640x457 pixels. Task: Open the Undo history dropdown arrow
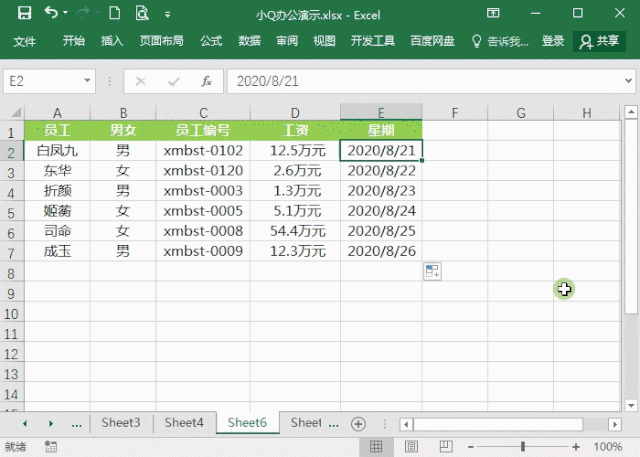tap(65, 13)
